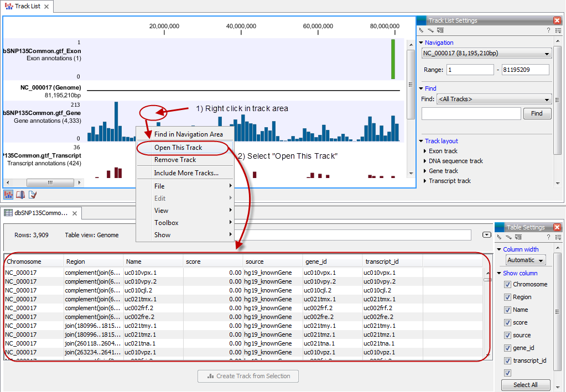Toggle the score column checkbox

click(x=508, y=322)
